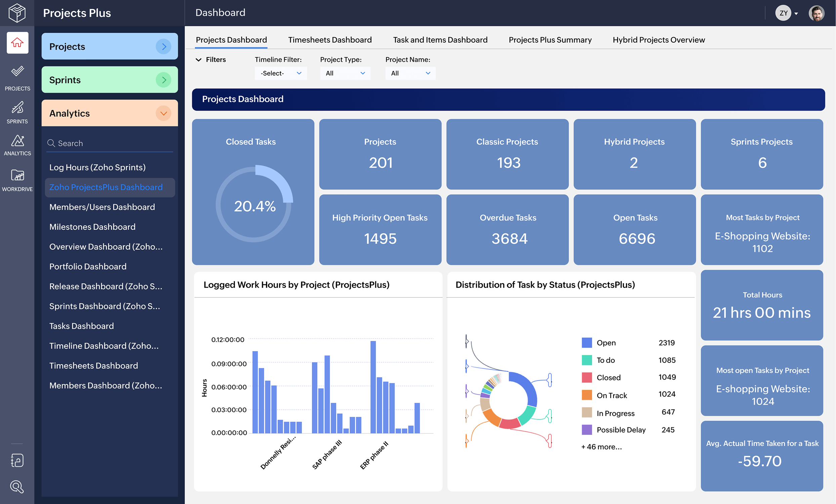Open the Timeline Filter select dropdown

(x=281, y=73)
